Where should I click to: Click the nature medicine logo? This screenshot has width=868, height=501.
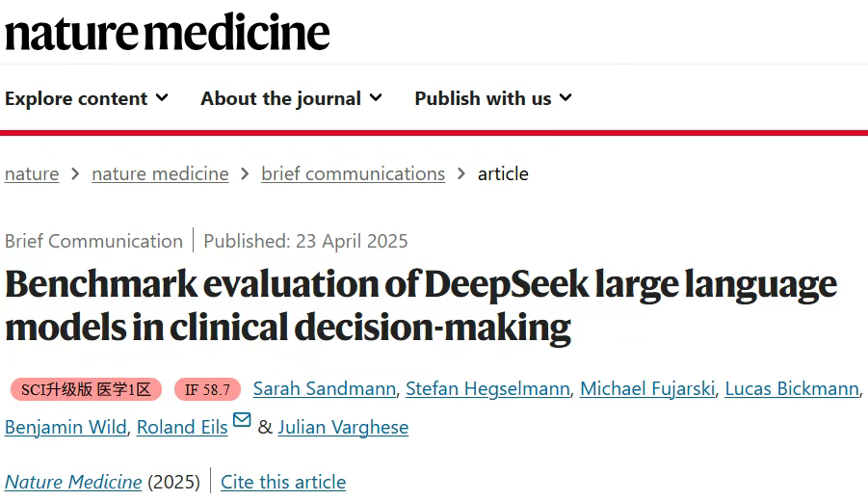(168, 32)
